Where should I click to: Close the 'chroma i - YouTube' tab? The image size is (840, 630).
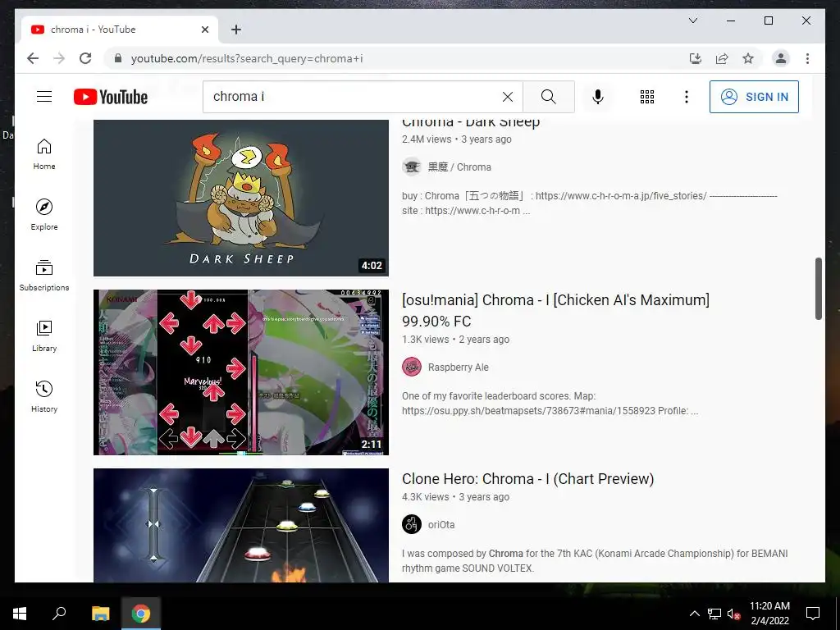click(x=204, y=30)
